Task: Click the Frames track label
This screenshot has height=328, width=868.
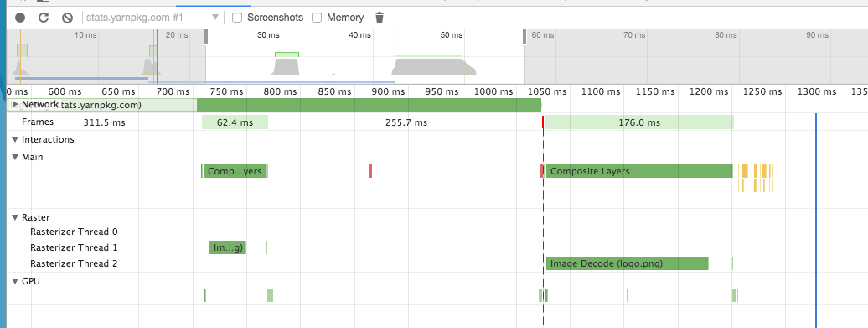Action: (x=38, y=122)
